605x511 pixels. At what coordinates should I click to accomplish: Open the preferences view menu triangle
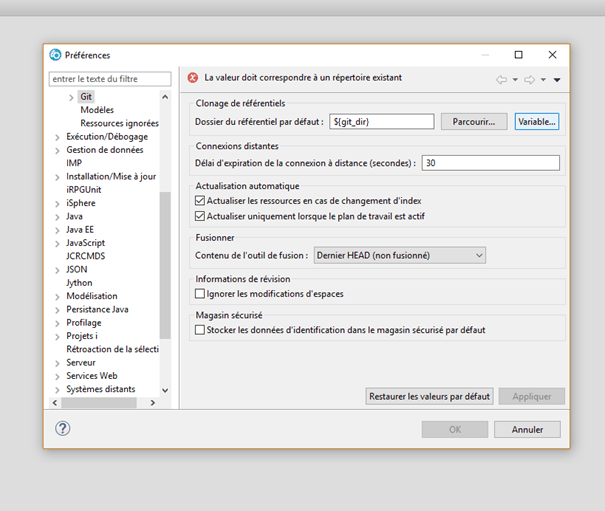(x=557, y=80)
